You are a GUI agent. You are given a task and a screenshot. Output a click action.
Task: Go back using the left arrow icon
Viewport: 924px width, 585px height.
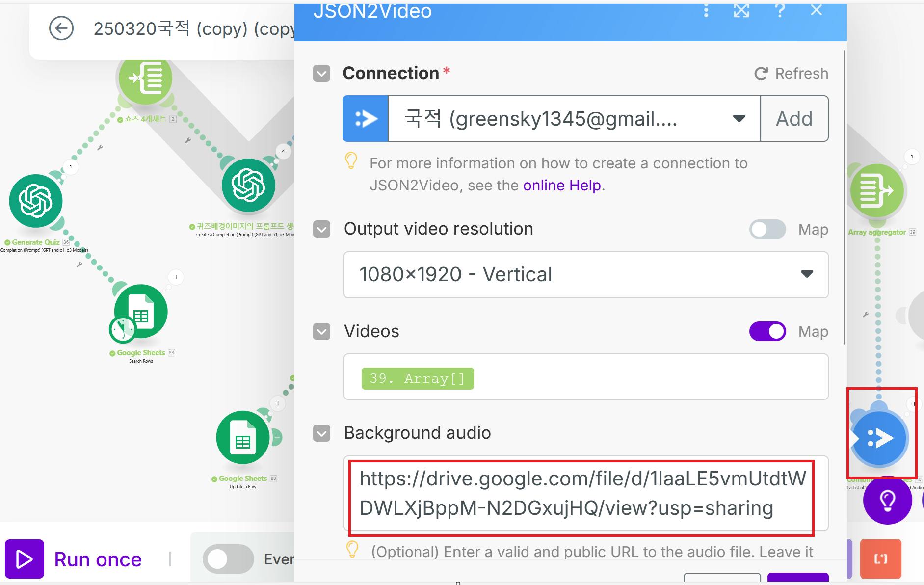pos(61,28)
